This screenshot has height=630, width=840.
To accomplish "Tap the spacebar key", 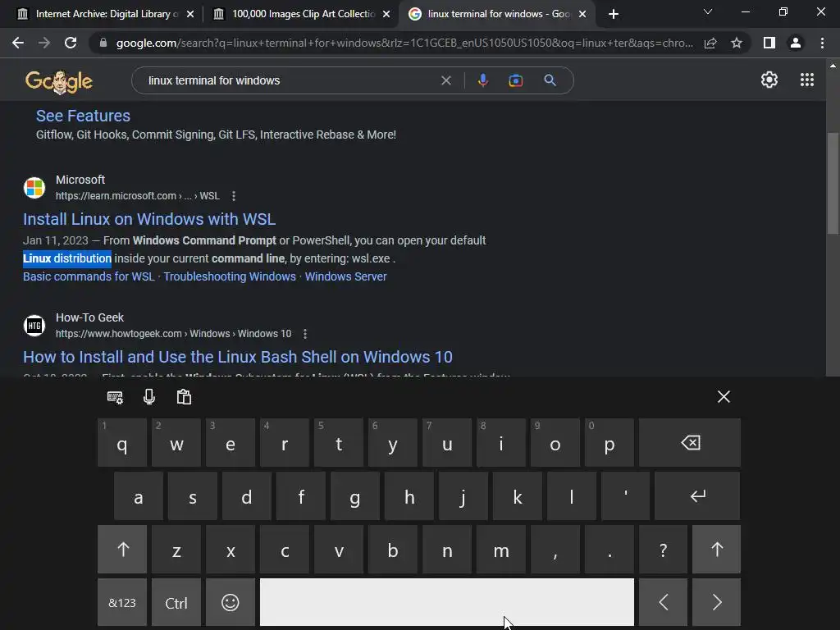I will (447, 603).
